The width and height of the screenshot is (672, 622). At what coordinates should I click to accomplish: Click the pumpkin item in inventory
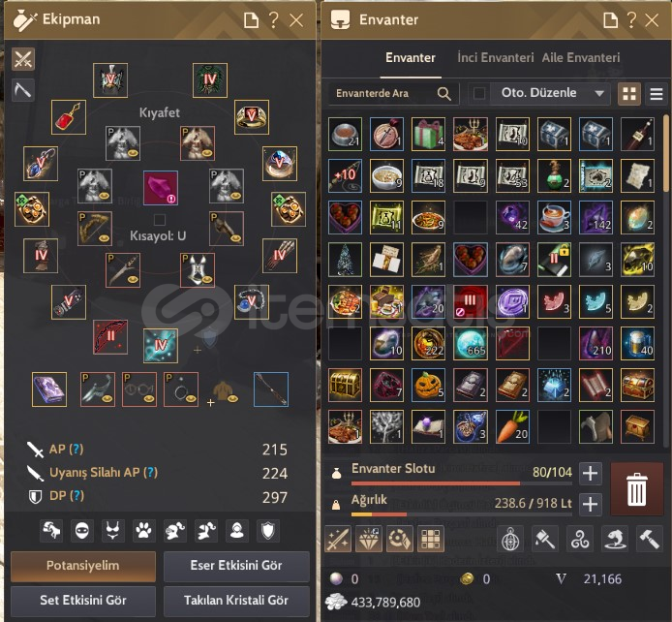click(x=428, y=385)
